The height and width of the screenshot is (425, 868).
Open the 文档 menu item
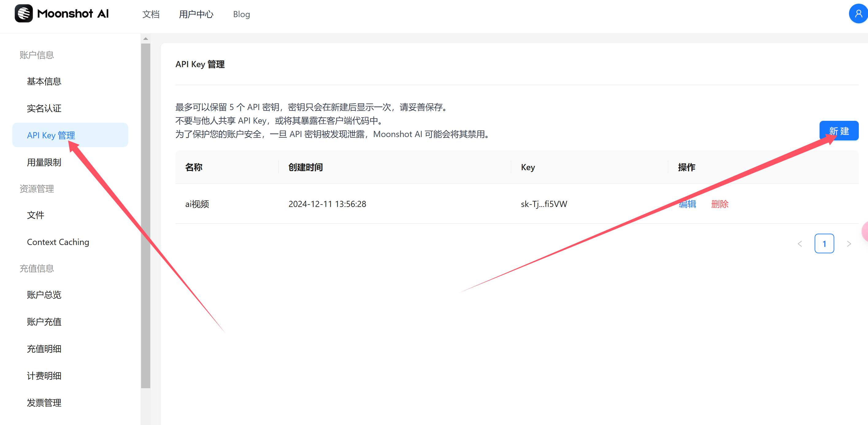pos(151,14)
